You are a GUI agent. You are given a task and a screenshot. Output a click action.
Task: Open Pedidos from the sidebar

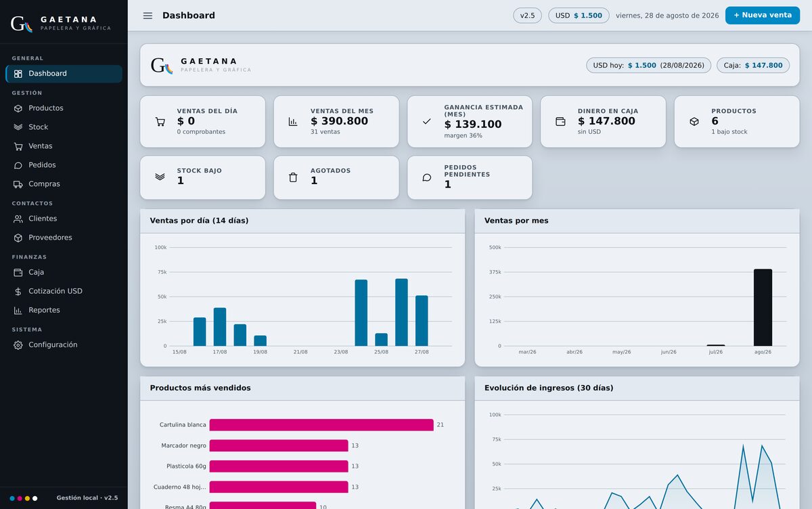tap(64, 165)
